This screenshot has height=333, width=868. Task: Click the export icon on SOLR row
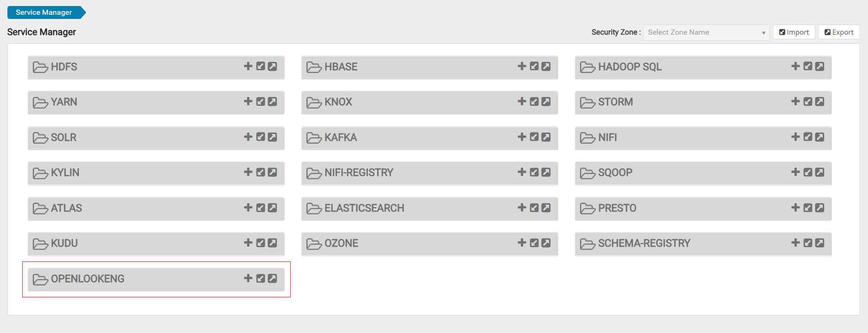(x=273, y=137)
